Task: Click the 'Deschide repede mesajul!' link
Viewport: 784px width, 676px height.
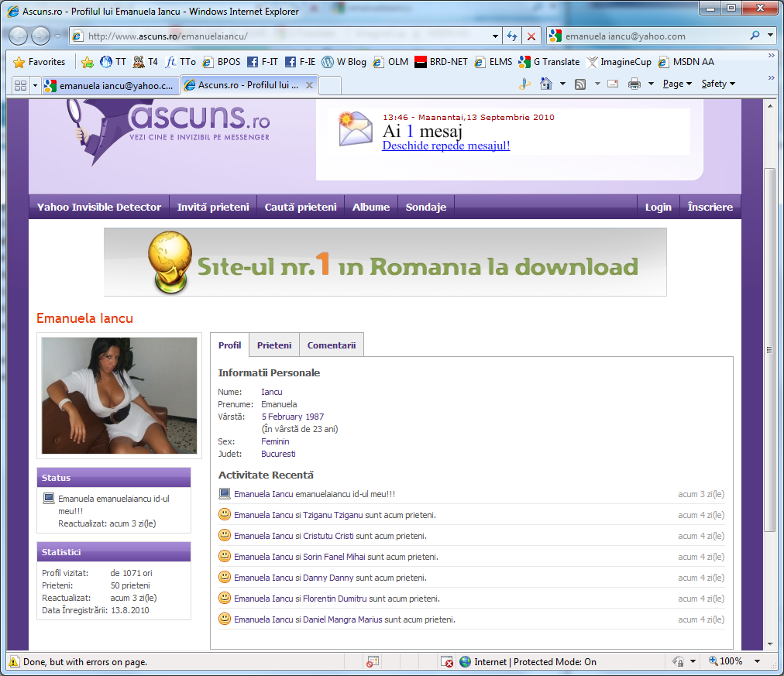Action: (445, 146)
